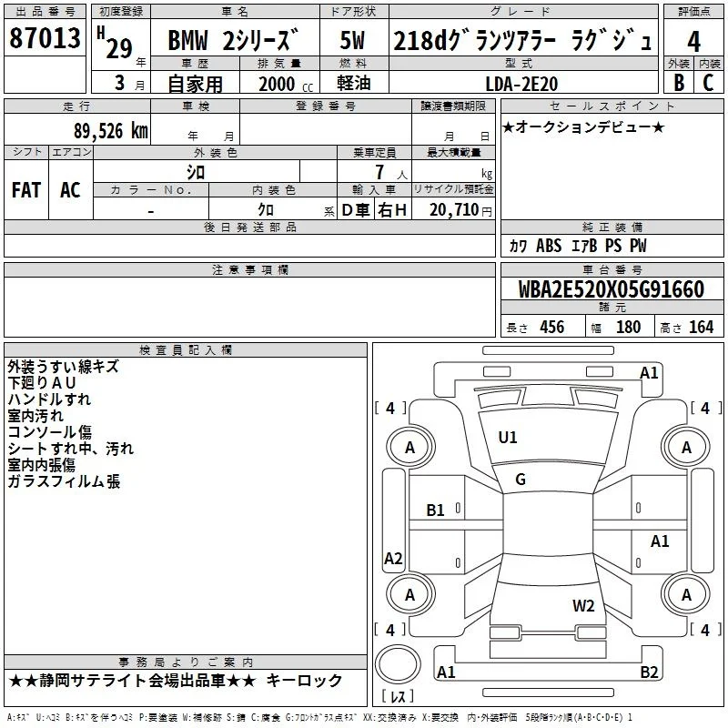Click the exterior grade B cell
Viewport: 728px width, 728px height.
pos(679,83)
